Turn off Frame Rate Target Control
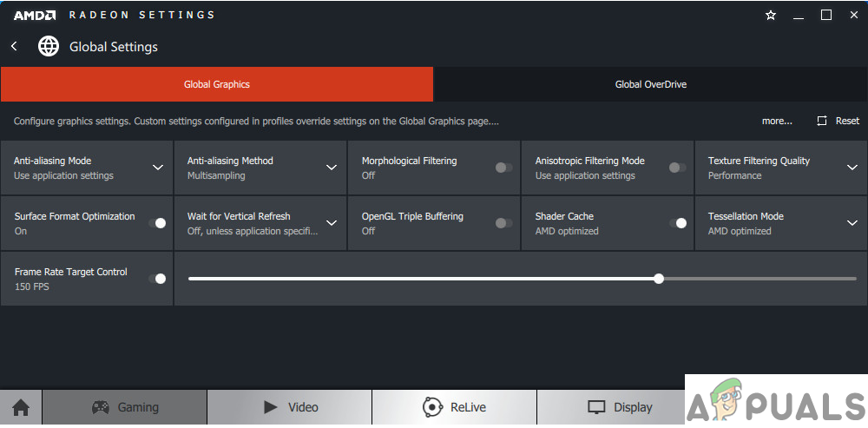868x428 pixels. pyautogui.click(x=157, y=279)
